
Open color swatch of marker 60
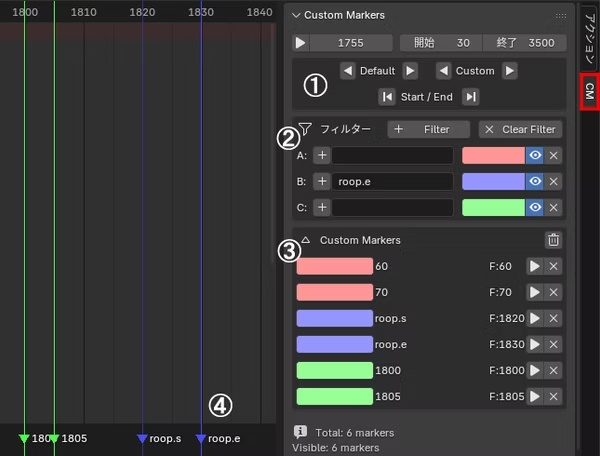tap(335, 266)
